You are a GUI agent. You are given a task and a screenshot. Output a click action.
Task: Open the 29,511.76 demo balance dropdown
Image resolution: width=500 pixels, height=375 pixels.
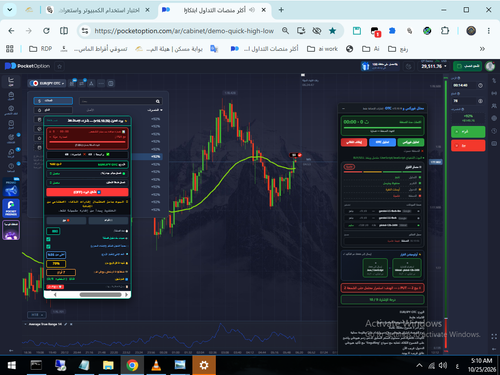(x=433, y=66)
